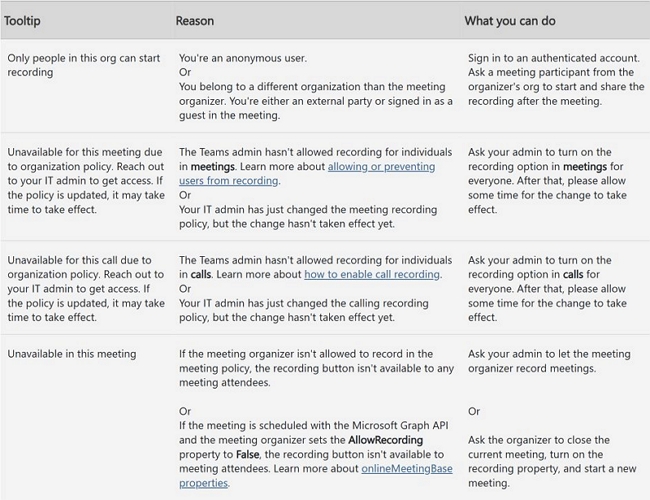Click the 'Reason' column header
The width and height of the screenshot is (650, 500).
[x=195, y=21]
